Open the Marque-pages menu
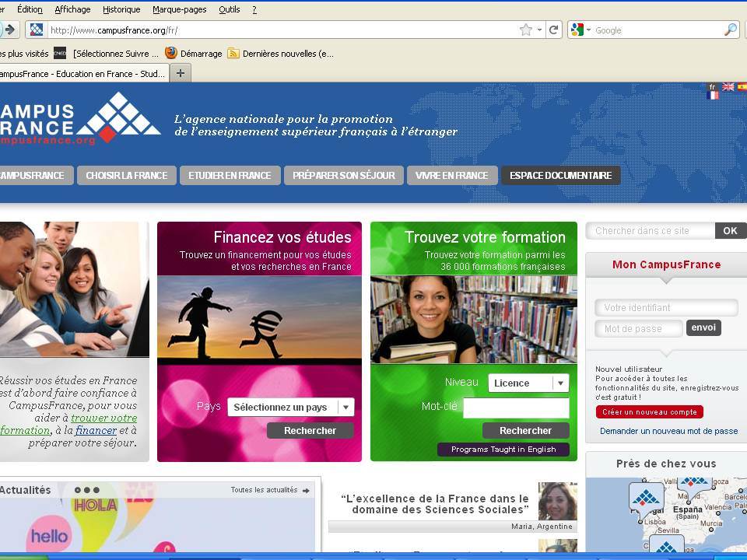This screenshot has width=747, height=560. (180, 9)
